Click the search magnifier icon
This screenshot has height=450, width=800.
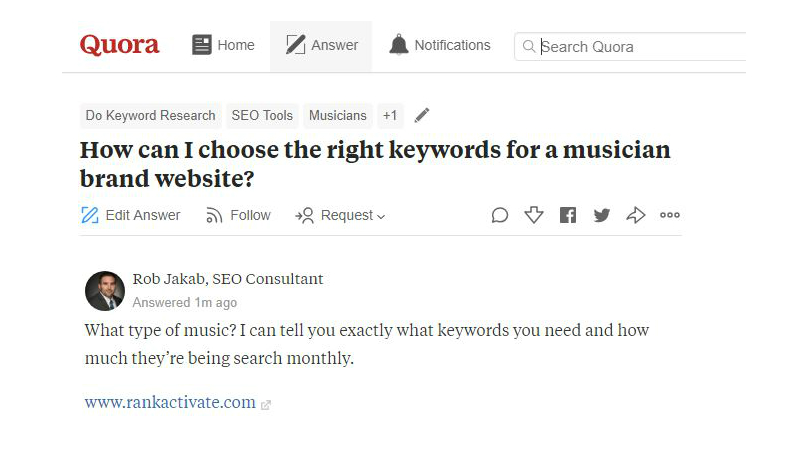pos(529,46)
